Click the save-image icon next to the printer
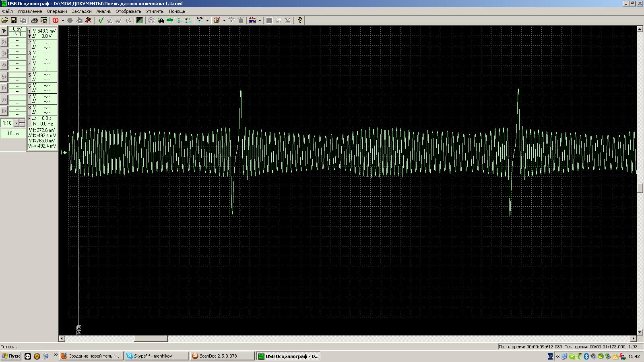 click(44, 20)
